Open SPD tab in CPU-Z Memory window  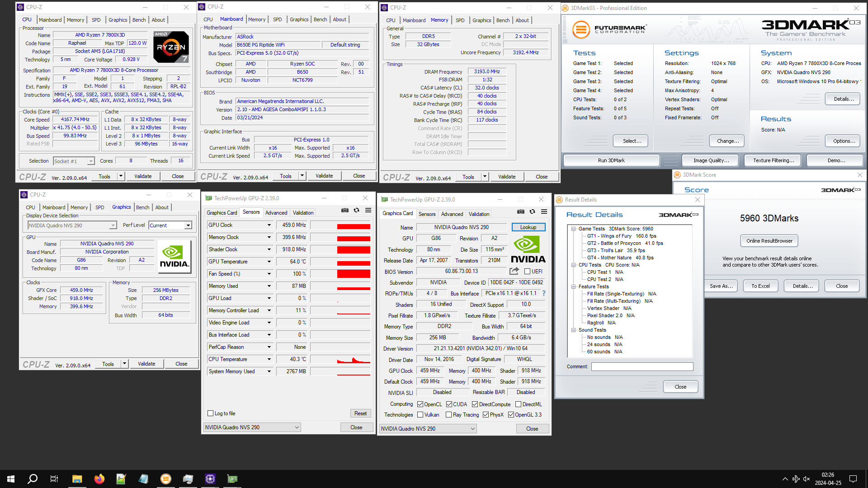(460, 20)
